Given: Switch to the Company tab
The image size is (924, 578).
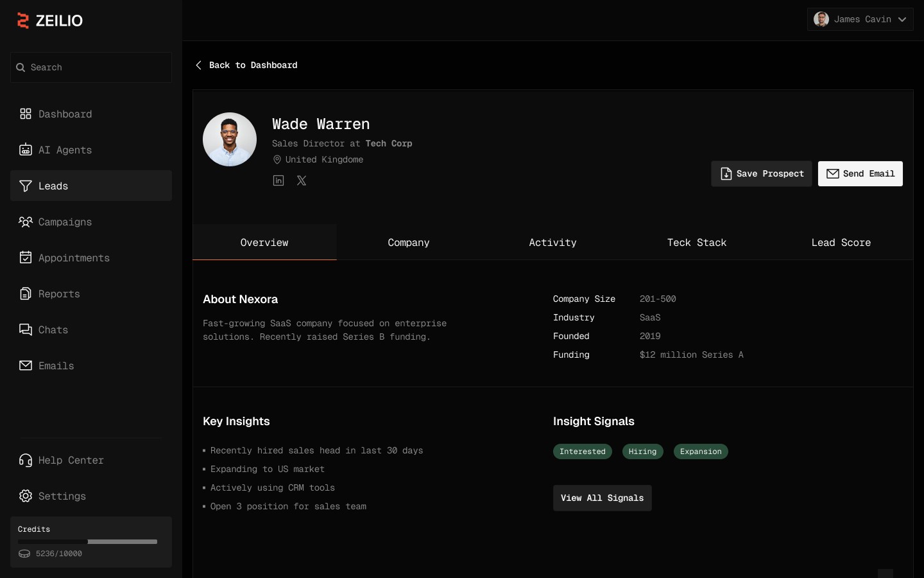Looking at the screenshot, I should tap(409, 242).
